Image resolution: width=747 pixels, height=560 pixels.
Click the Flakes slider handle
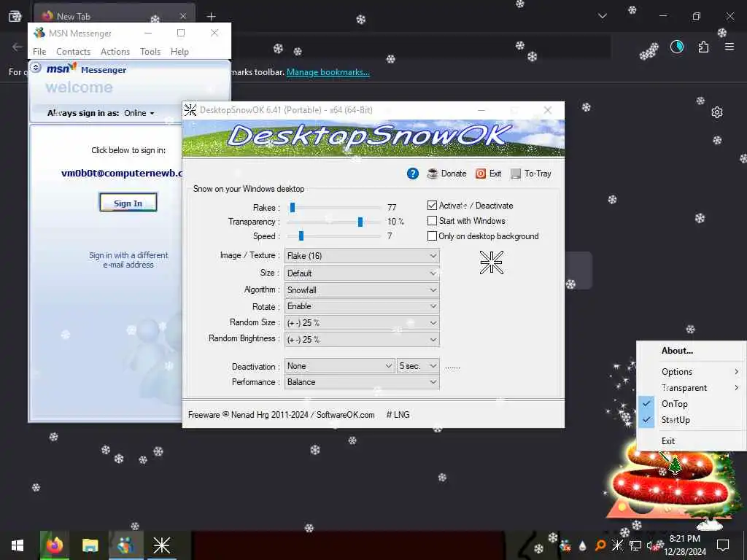click(293, 207)
